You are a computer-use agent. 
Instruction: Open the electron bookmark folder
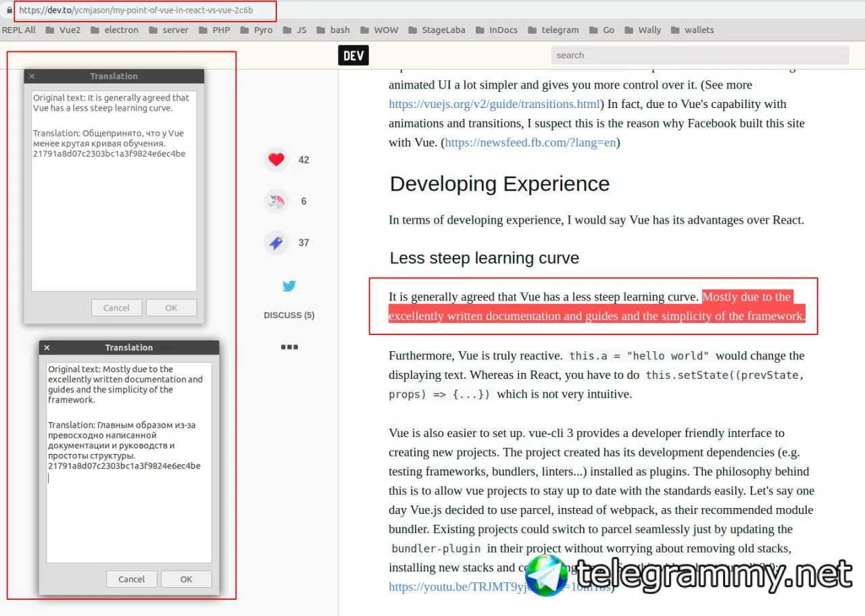click(114, 30)
